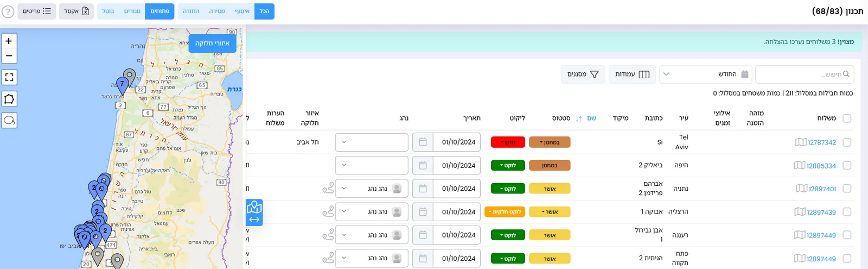Open the עמודות columns button

(632, 74)
